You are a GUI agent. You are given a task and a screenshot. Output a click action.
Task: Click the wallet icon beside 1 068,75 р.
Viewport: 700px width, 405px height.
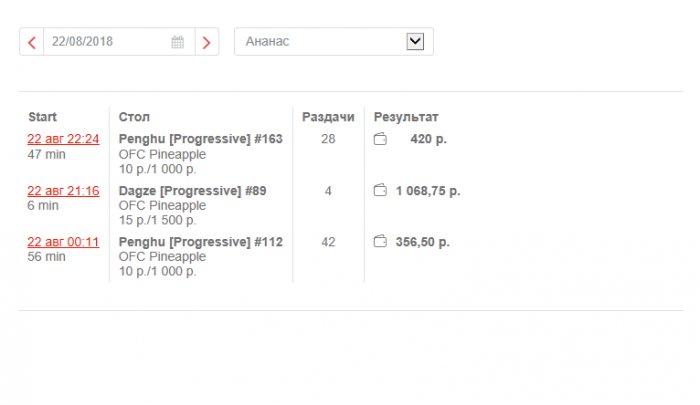(380, 190)
